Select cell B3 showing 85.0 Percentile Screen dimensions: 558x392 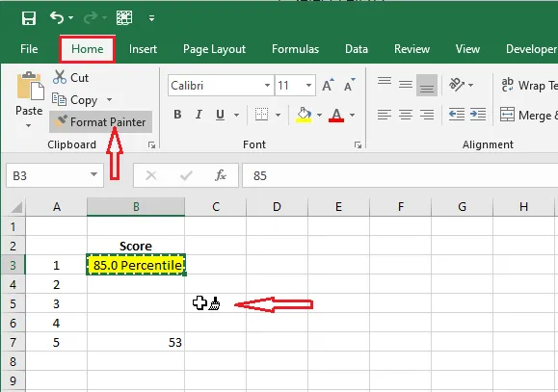point(136,265)
